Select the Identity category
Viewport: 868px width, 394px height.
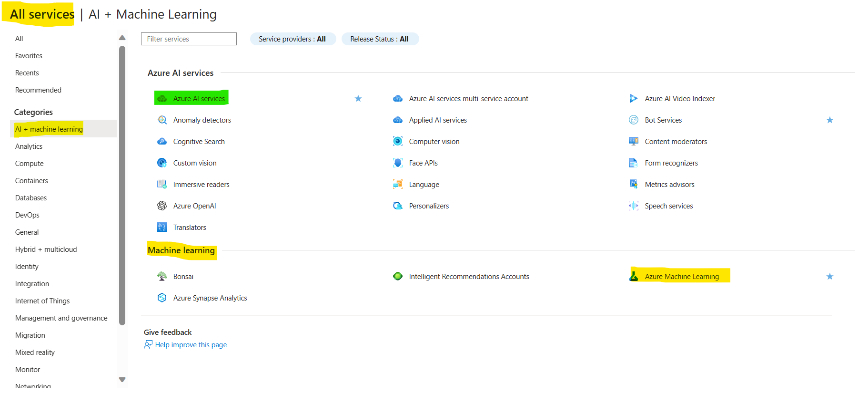27,267
